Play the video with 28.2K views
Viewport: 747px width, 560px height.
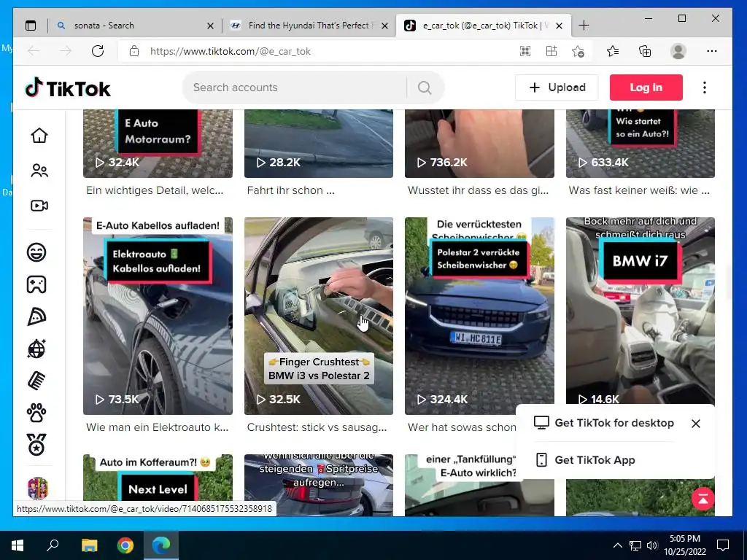click(319, 144)
